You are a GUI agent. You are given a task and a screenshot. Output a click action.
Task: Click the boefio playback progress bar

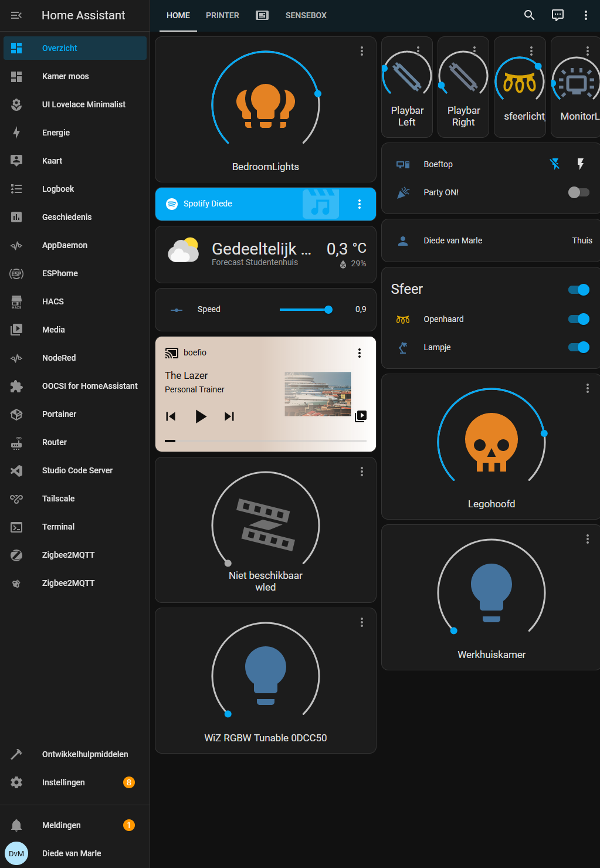click(266, 440)
